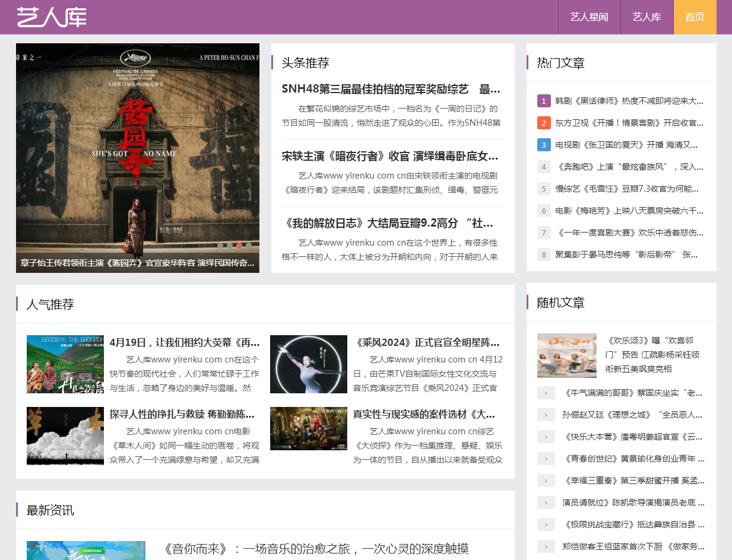
Task: Open hot article 《奔跑吧》上演"最炫畲族风"
Action: 629,167
